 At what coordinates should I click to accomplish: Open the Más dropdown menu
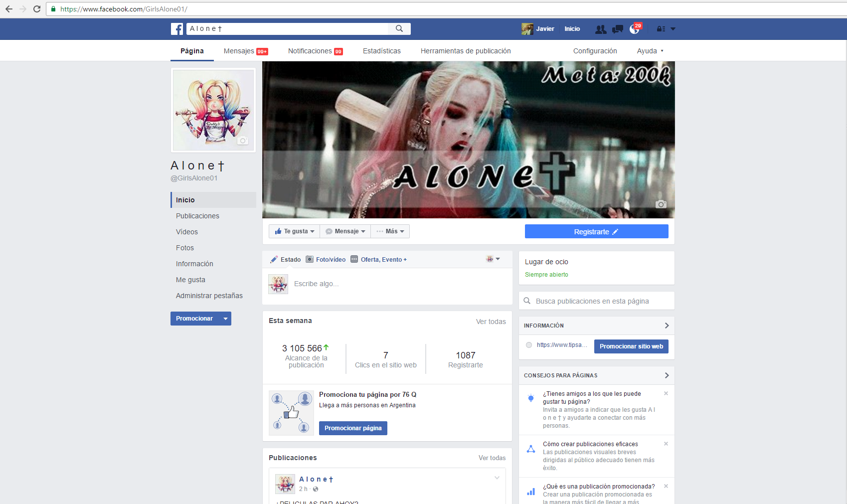[x=390, y=231]
